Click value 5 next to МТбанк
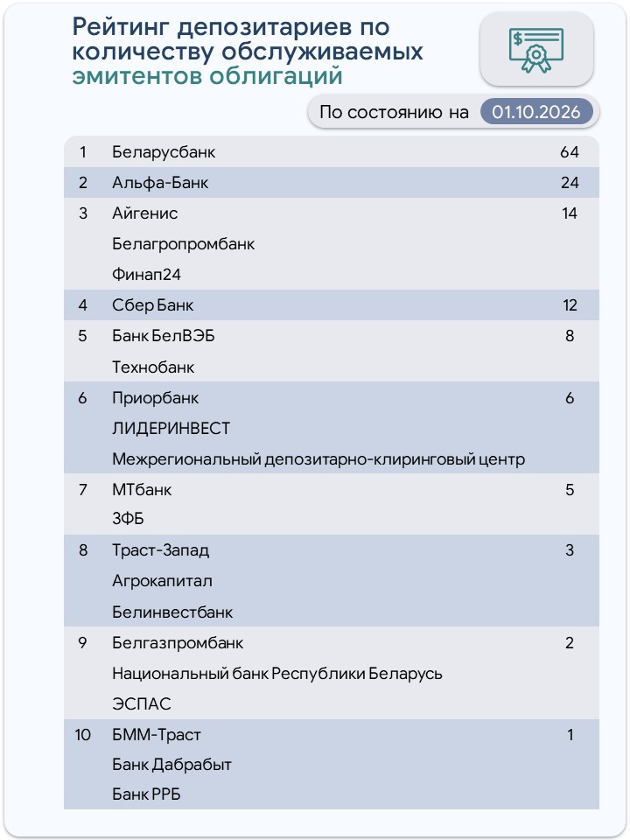This screenshot has height=840, width=630. point(570,490)
